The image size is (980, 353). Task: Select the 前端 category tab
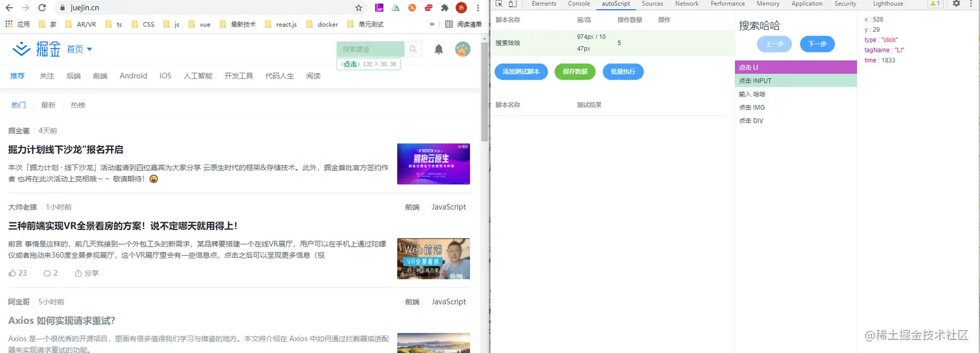tap(100, 76)
